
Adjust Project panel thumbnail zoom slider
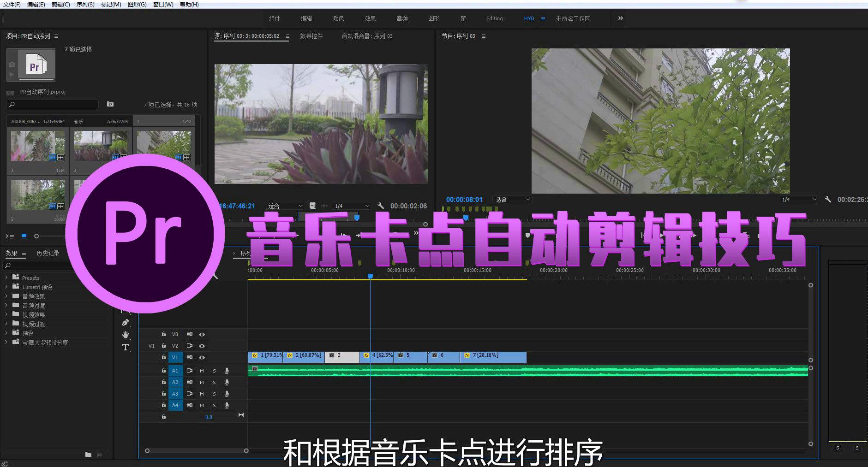[36, 236]
